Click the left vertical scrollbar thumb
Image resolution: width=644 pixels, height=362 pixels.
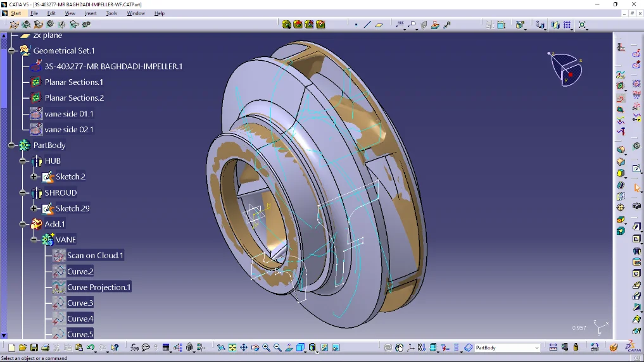(x=3, y=70)
